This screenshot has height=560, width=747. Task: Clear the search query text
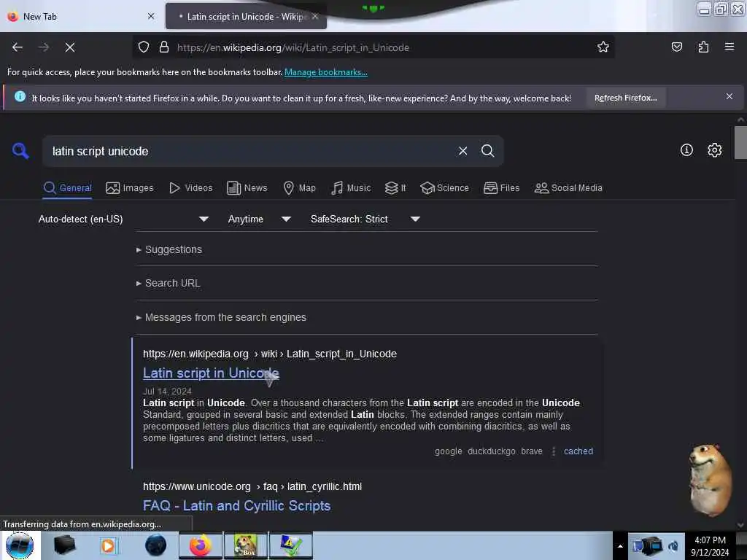point(462,151)
